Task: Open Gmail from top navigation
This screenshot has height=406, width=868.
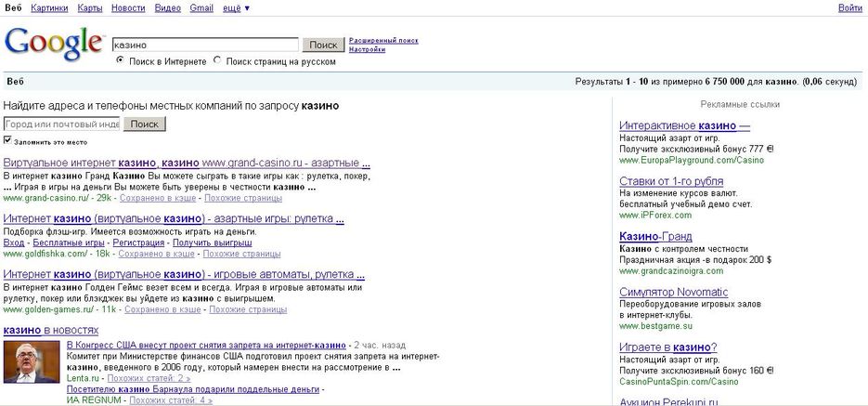Action: (x=201, y=7)
